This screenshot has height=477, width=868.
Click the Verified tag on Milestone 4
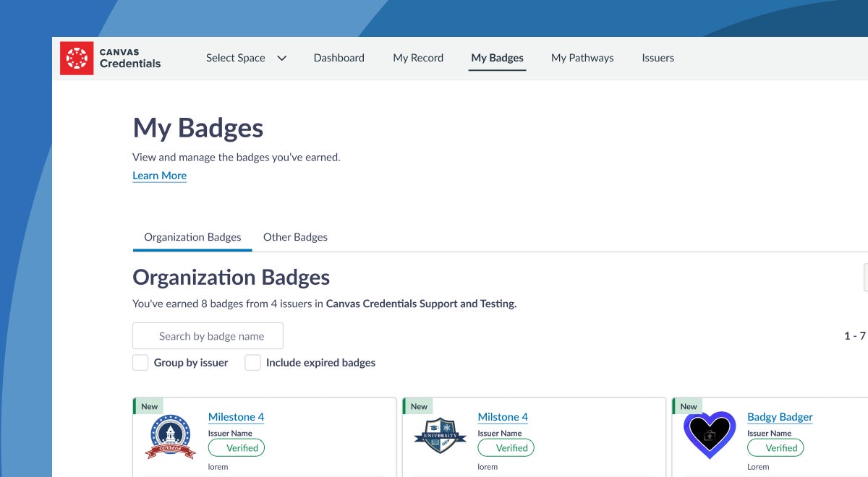pos(237,448)
